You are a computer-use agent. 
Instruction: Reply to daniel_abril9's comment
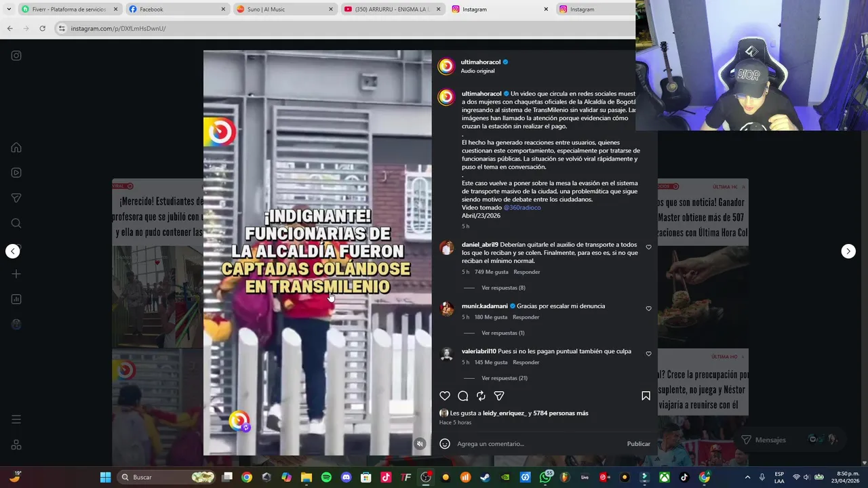coord(527,272)
